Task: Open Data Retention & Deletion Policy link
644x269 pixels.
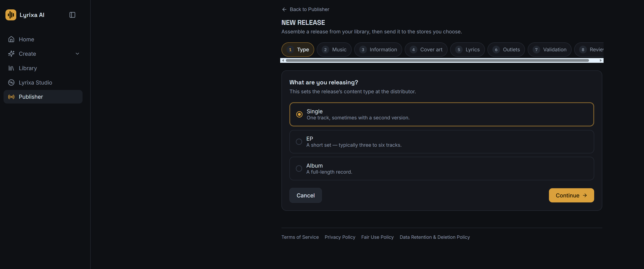Action: coord(434,237)
